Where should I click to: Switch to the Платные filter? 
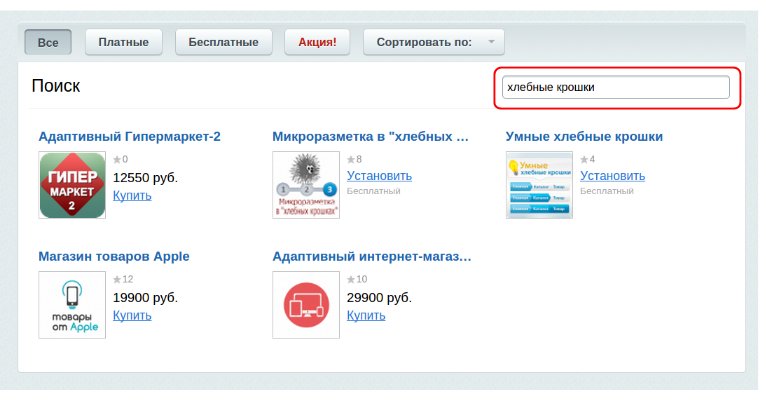point(124,42)
